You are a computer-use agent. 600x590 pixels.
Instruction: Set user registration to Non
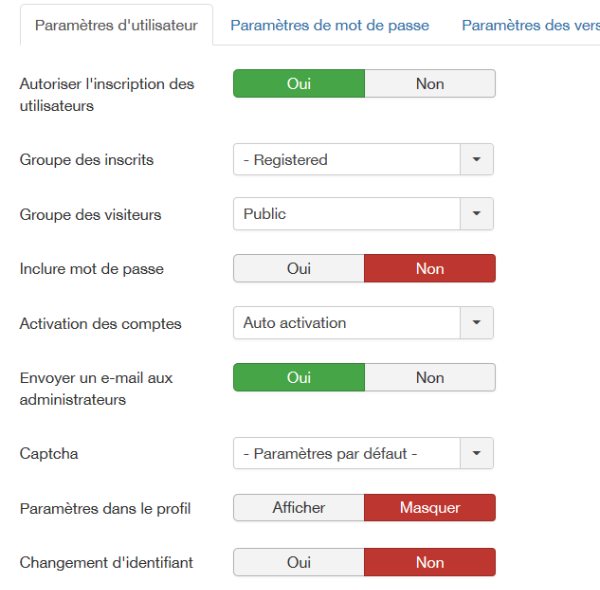[430, 84]
